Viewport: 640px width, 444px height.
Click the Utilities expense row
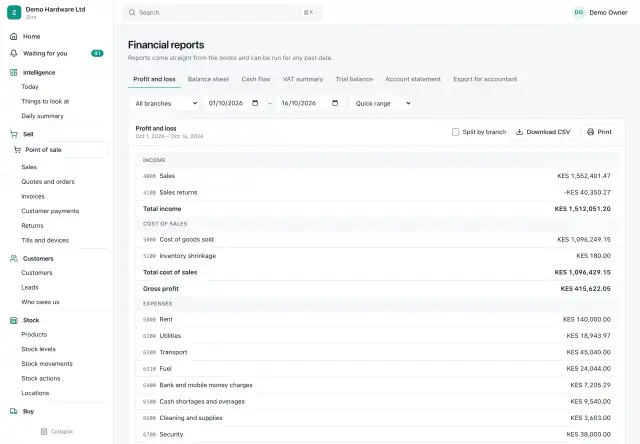(377, 336)
